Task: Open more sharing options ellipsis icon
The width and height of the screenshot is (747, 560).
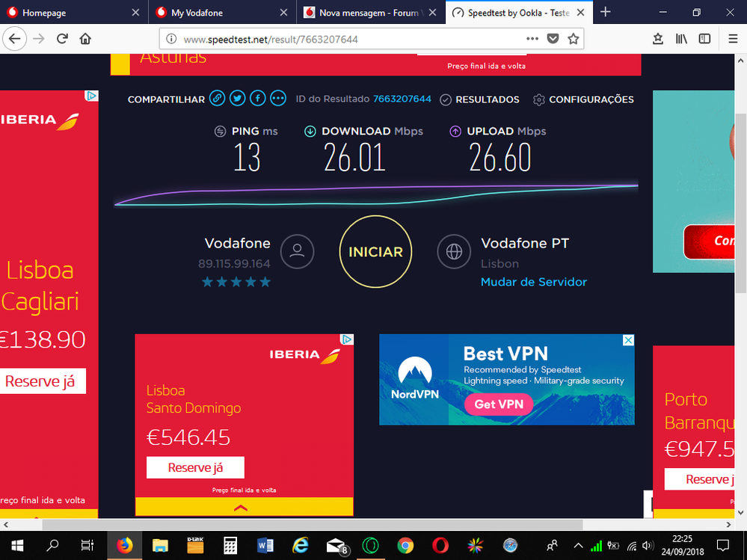Action: pos(278,99)
